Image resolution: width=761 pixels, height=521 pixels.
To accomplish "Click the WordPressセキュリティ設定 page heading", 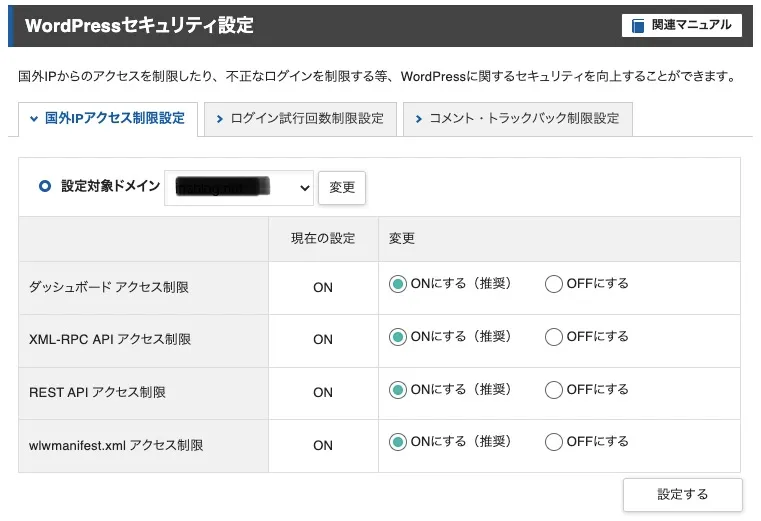I will coord(139,25).
